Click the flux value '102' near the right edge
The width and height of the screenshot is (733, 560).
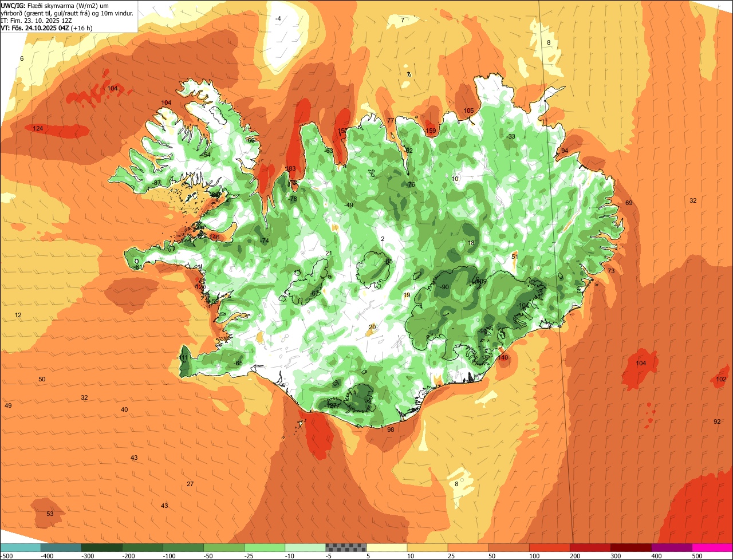pos(722,379)
